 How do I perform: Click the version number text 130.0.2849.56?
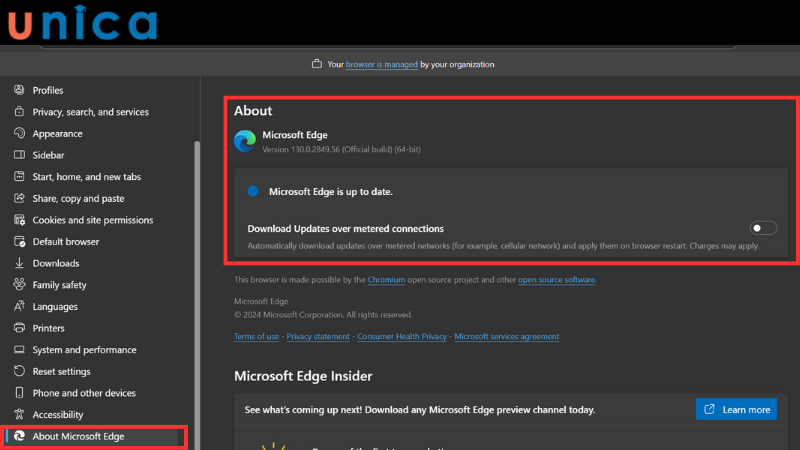(x=315, y=149)
